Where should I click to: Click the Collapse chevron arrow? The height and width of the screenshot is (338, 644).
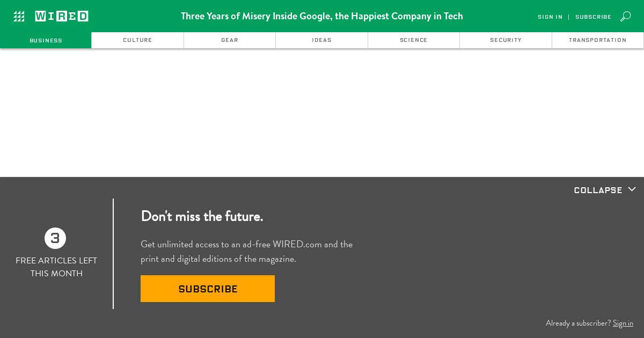[x=632, y=189]
